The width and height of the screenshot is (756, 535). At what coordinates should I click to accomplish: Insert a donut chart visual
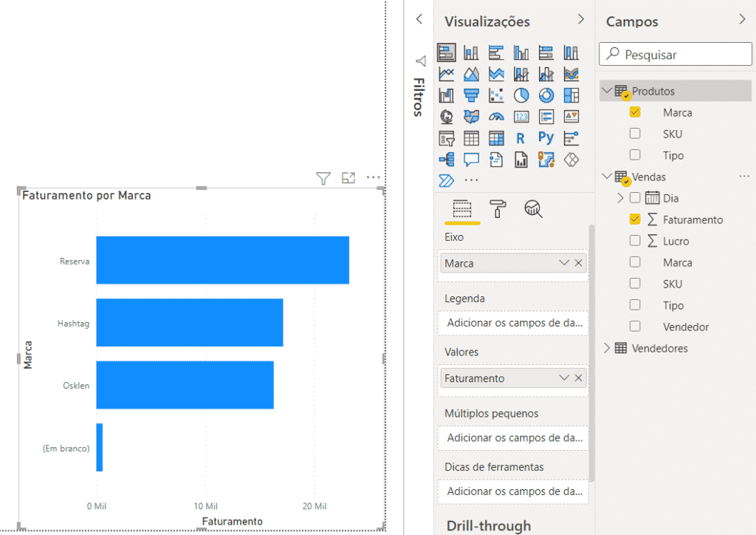(x=546, y=95)
